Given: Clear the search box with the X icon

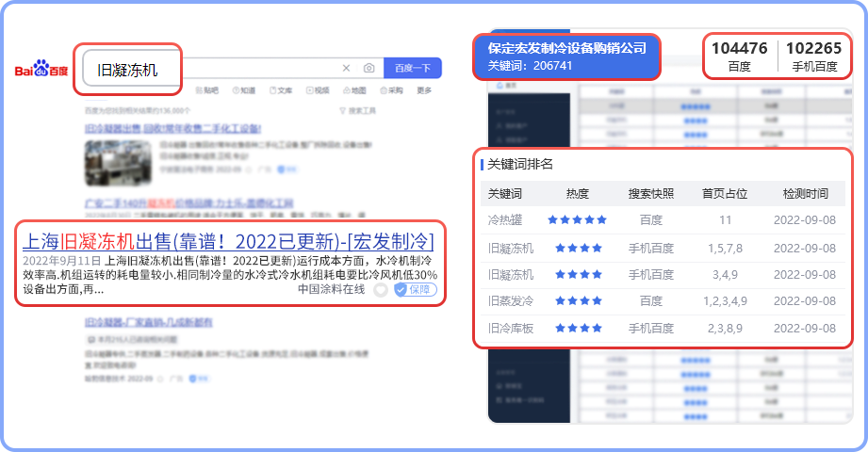Looking at the screenshot, I should (x=346, y=68).
